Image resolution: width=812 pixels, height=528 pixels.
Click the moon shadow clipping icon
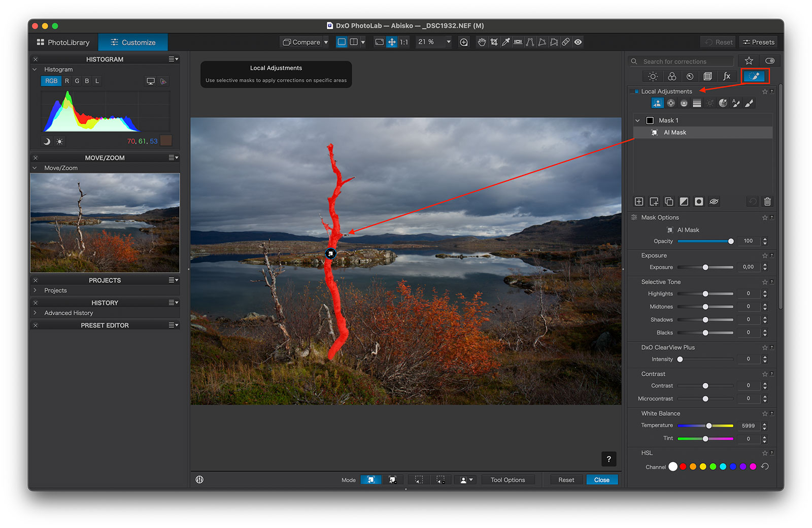pyautogui.click(x=47, y=142)
